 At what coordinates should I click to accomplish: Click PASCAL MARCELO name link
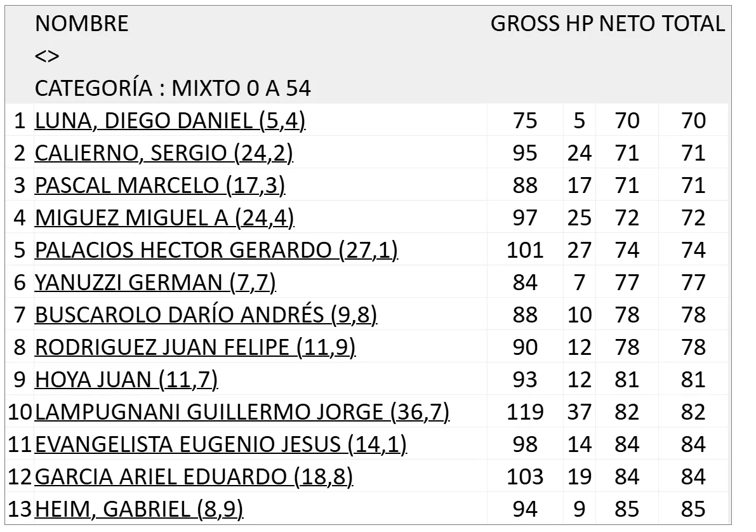click(x=160, y=185)
